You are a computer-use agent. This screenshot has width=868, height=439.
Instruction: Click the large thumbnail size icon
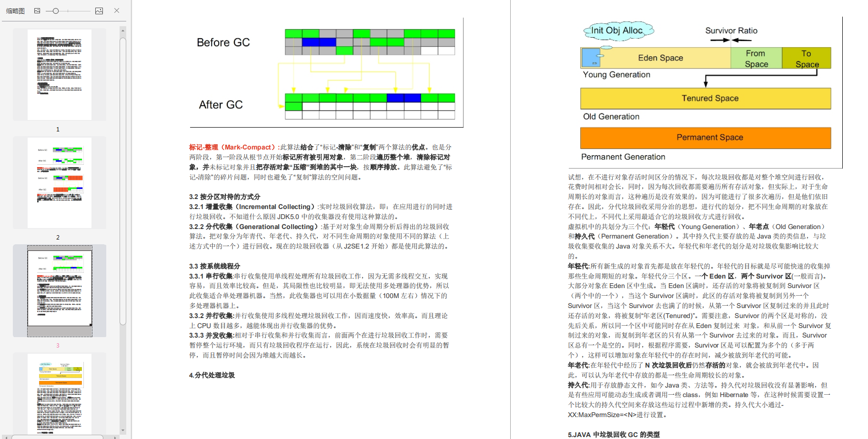click(99, 10)
